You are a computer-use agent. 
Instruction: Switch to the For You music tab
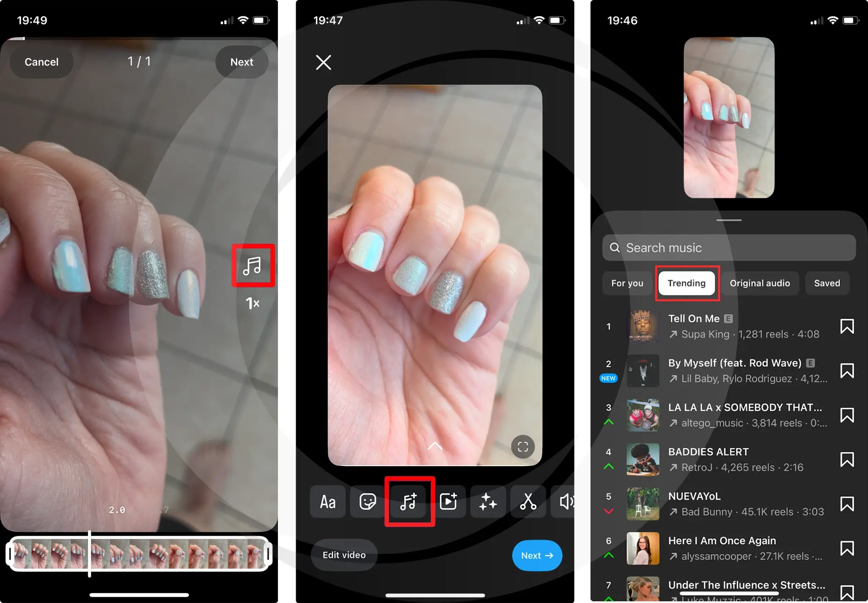coord(627,283)
